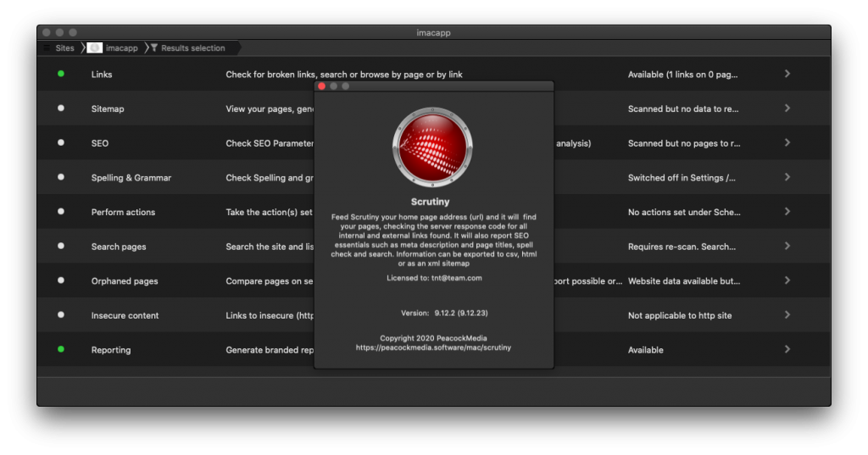Viewport: 868px width, 455px height.
Task: Open Insecure content row chevron
Action: 787,314
